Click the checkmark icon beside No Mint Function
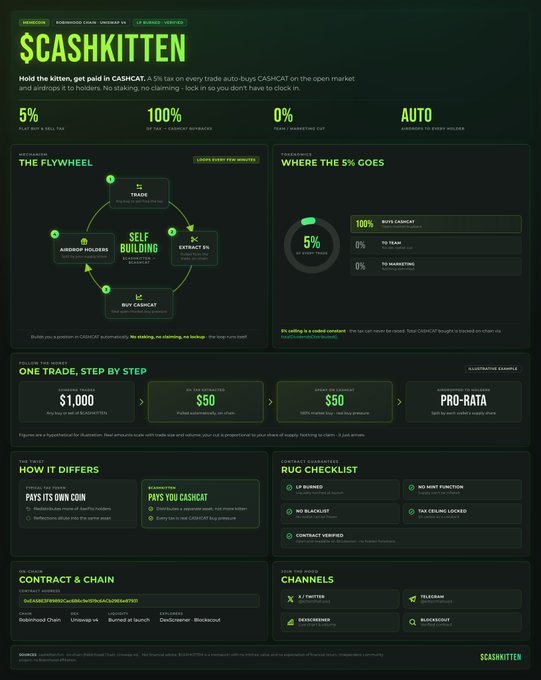This screenshot has height=680, width=541. [x=411, y=487]
